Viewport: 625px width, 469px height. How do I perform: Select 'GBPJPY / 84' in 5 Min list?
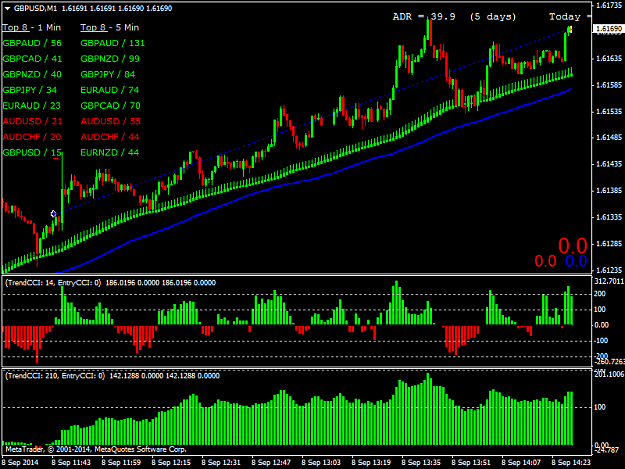click(108, 75)
